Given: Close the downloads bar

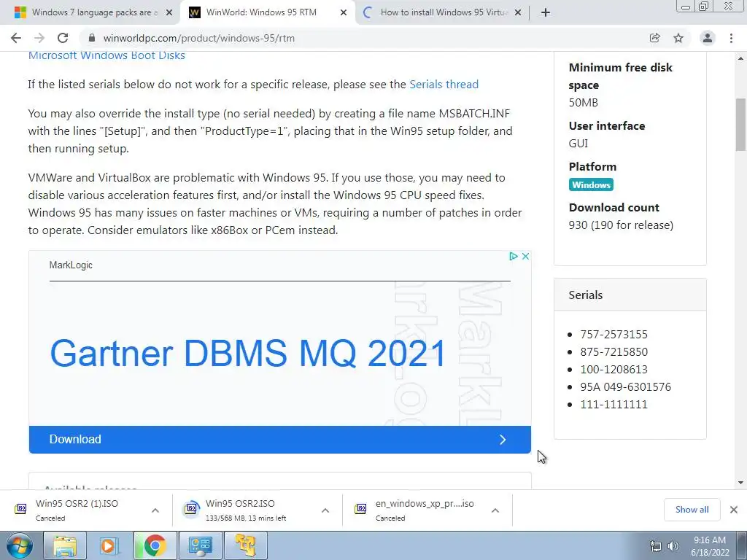Looking at the screenshot, I should pyautogui.click(x=734, y=510).
